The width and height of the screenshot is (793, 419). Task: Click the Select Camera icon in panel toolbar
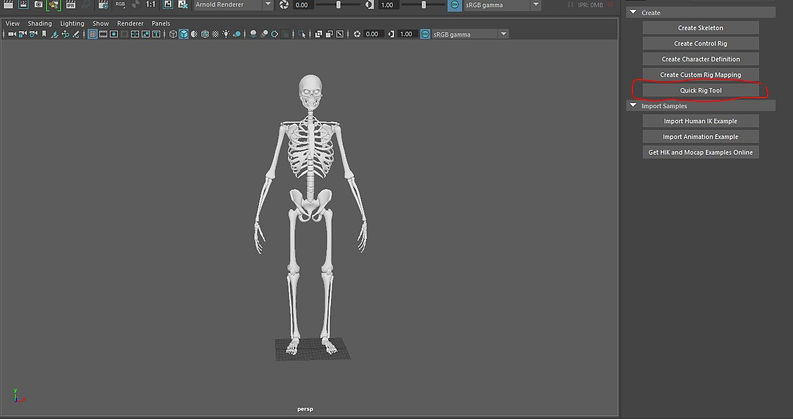[x=11, y=34]
